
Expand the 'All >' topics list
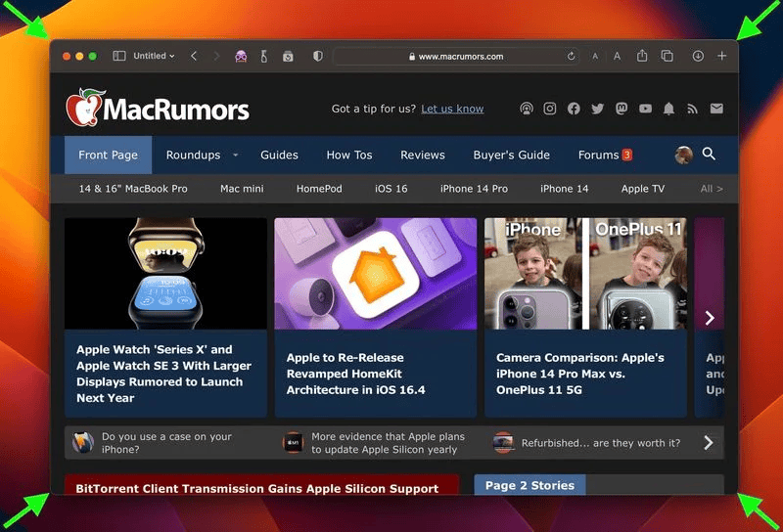712,189
